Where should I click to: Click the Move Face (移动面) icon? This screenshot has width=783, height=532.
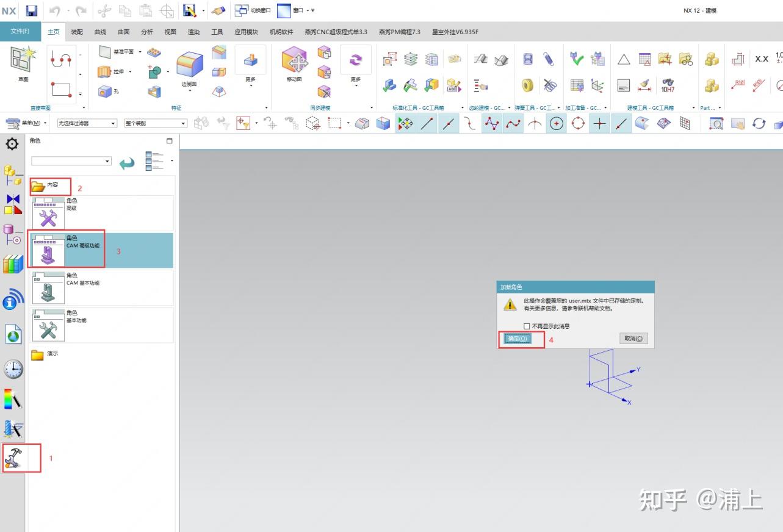point(294,61)
